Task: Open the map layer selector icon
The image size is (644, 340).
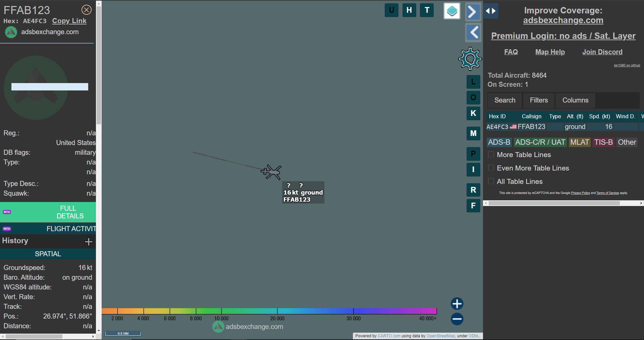Action: pos(452,11)
